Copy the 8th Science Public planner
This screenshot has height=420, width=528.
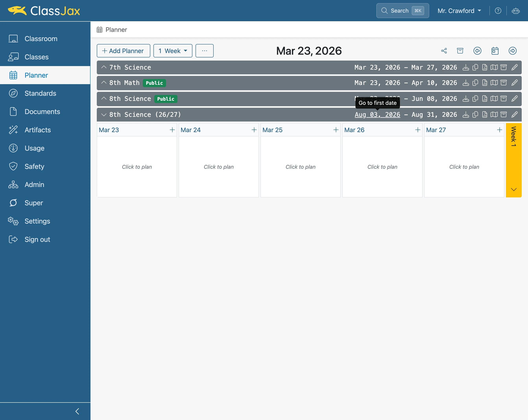(475, 99)
